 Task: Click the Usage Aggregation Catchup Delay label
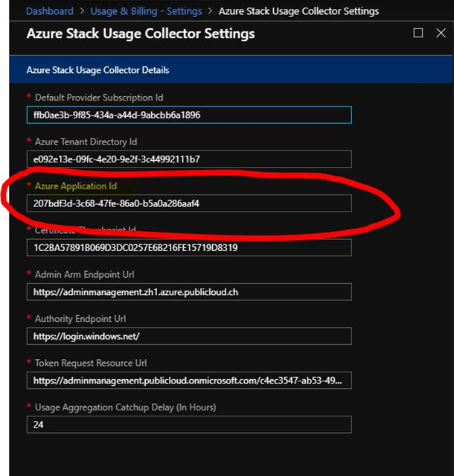click(x=126, y=407)
